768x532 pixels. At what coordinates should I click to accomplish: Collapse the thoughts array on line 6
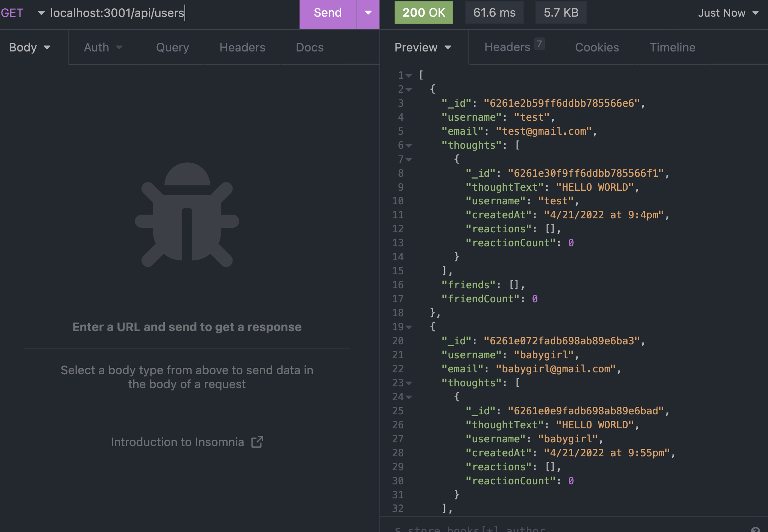tap(409, 145)
